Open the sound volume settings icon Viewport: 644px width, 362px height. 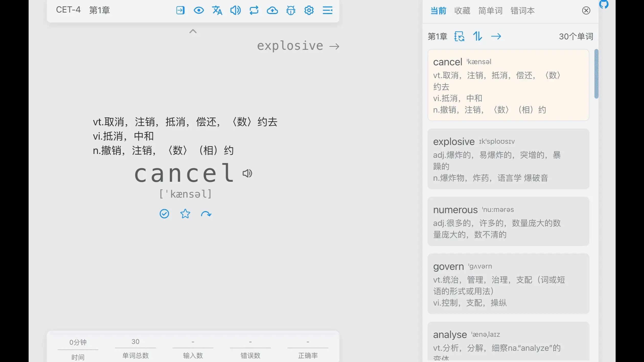(235, 10)
